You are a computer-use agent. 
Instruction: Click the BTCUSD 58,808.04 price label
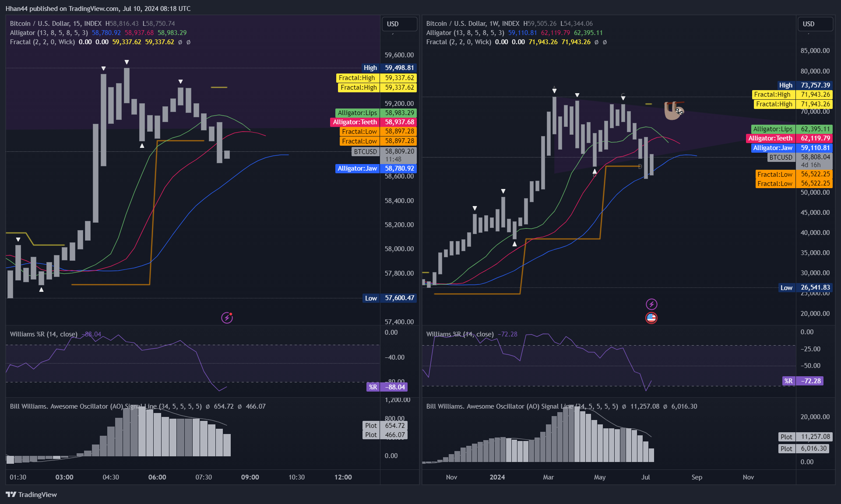(x=800, y=161)
